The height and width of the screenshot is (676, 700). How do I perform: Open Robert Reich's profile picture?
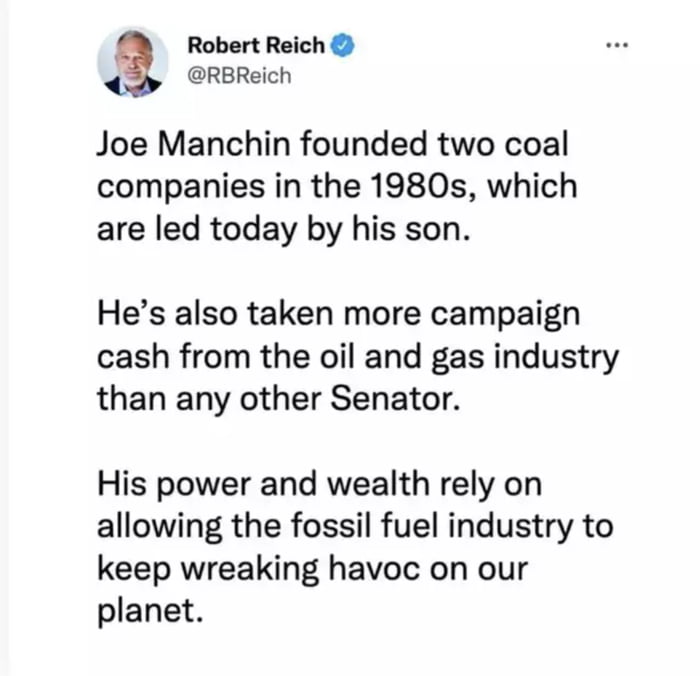pos(133,62)
